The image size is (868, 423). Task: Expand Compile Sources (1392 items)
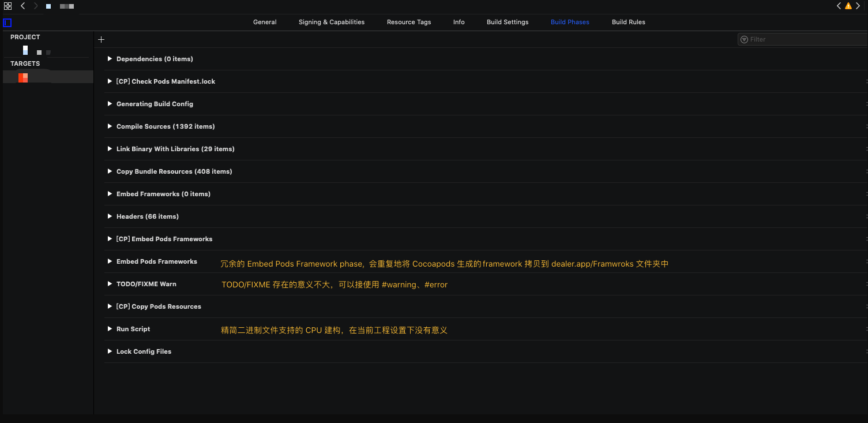pyautogui.click(x=110, y=126)
